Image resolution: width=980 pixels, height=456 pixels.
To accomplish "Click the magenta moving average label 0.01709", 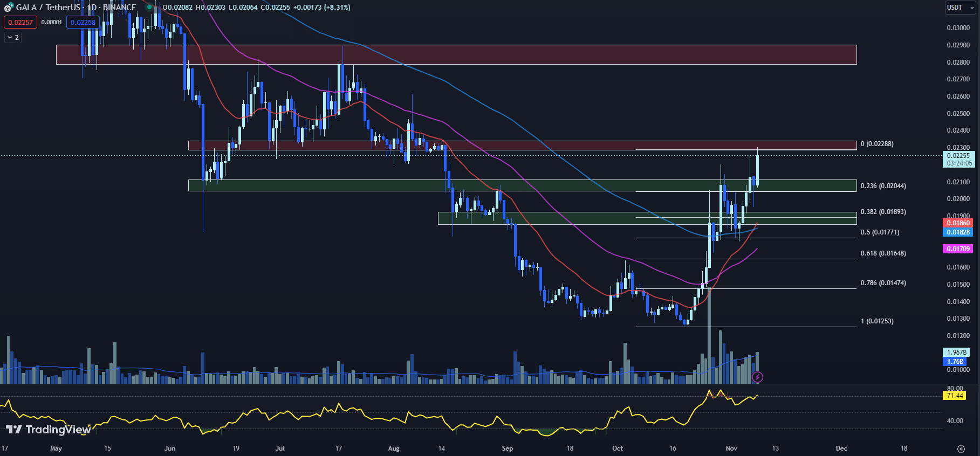I will [958, 249].
